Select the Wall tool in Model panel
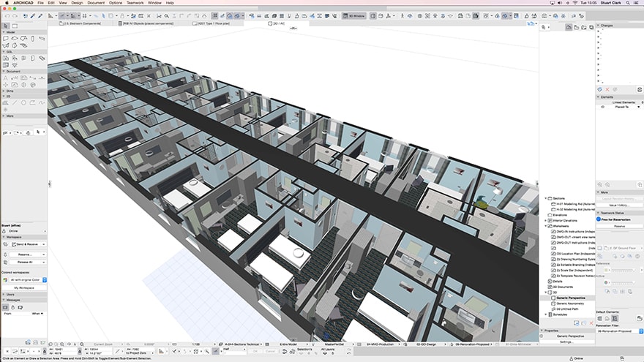 tap(5, 37)
